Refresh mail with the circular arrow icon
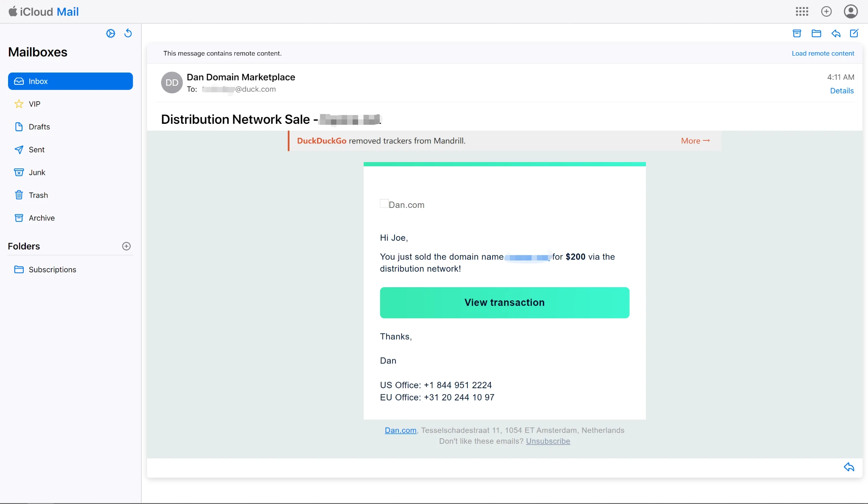 pos(128,33)
